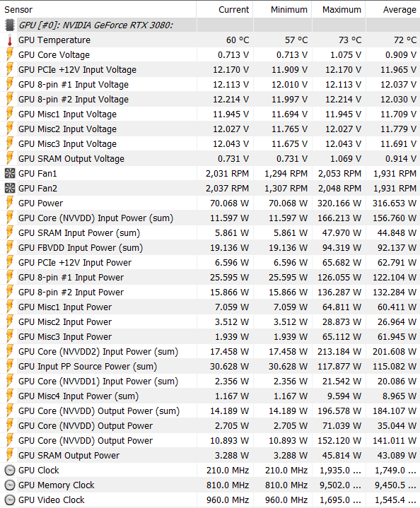
Task: Click the 213.184 W maximum for NVVDD2
Action: click(339, 352)
